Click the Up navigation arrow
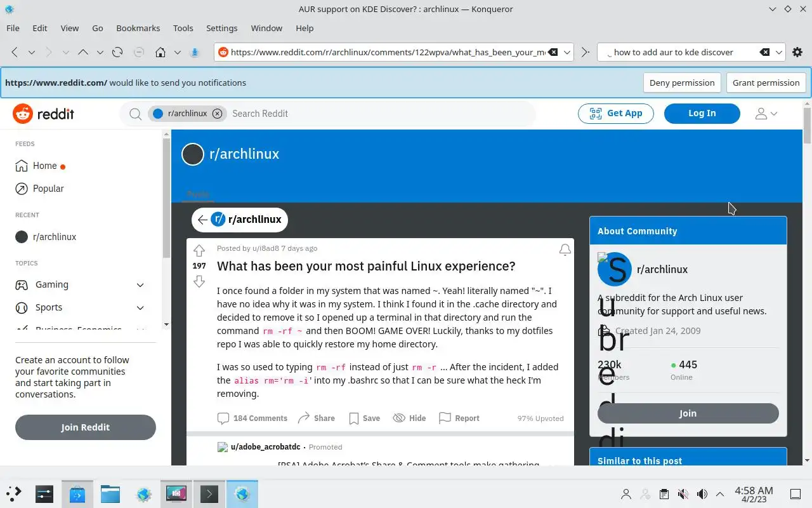This screenshot has height=508, width=812. [x=82, y=52]
